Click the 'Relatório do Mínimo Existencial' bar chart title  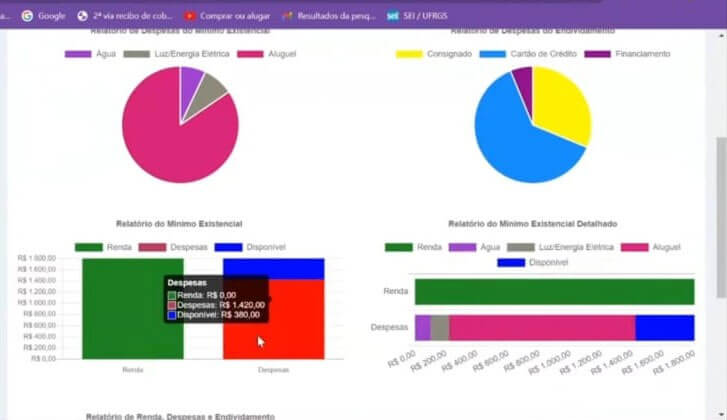(x=179, y=224)
